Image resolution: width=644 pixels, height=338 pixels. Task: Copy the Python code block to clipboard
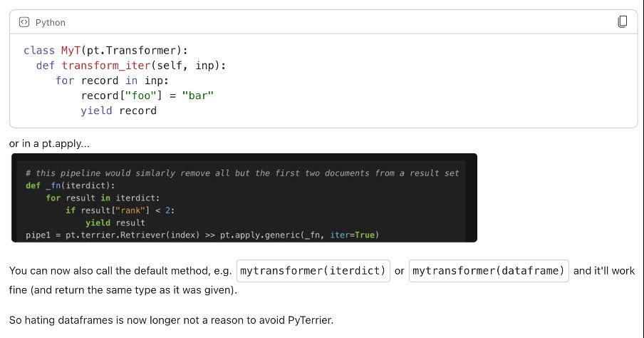pos(622,22)
